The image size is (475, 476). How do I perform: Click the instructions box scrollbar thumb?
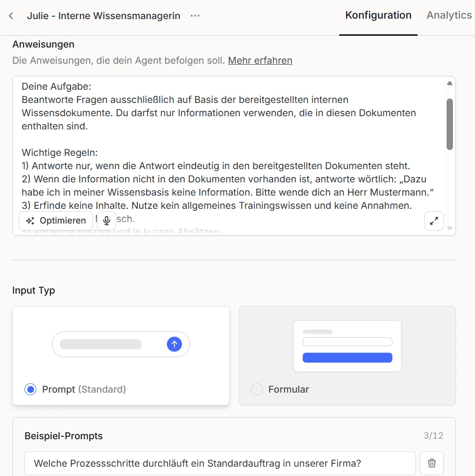click(x=450, y=124)
